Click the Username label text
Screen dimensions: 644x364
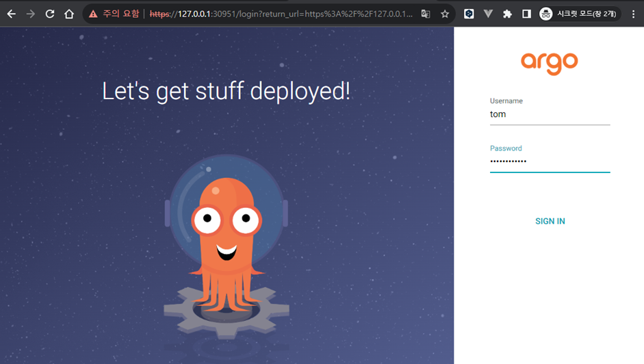tap(506, 101)
